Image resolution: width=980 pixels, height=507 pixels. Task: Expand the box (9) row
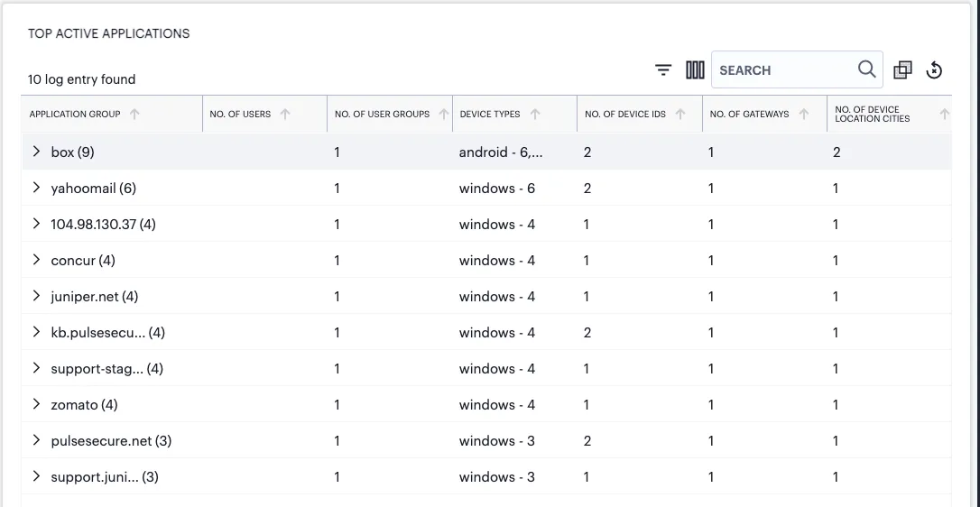tap(36, 152)
